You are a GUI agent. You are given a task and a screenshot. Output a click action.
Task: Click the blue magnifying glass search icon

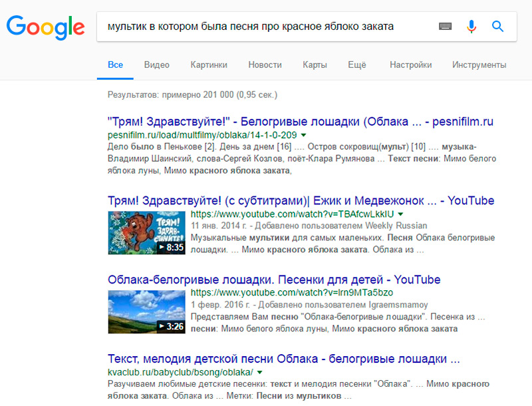click(497, 26)
